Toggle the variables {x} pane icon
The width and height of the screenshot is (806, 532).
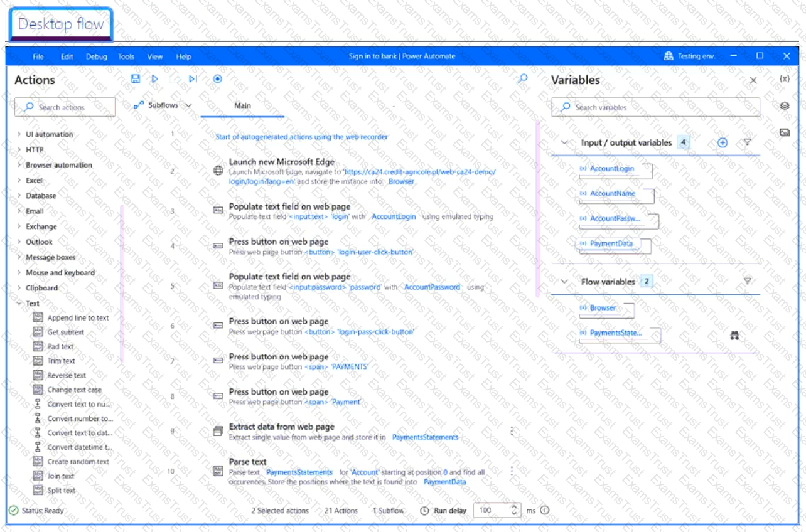(x=784, y=79)
